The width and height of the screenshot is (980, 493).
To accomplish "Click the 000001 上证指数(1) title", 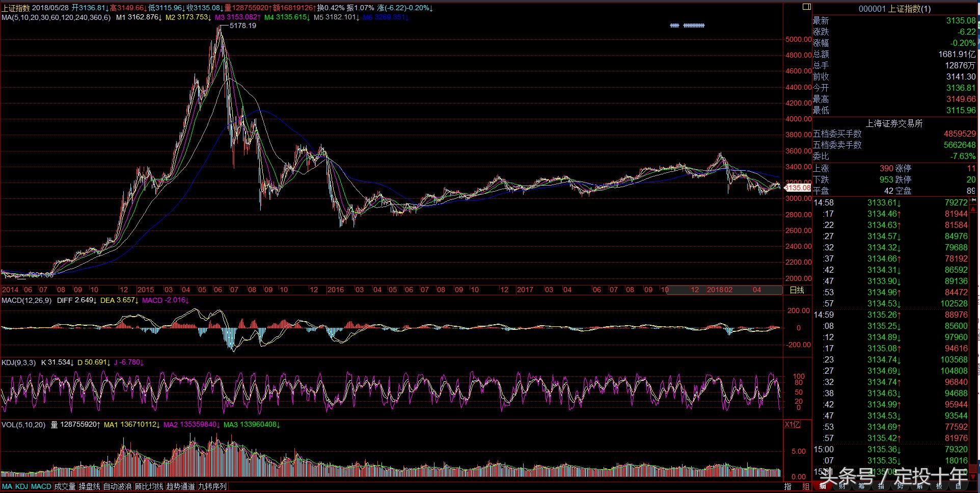I will [894, 9].
